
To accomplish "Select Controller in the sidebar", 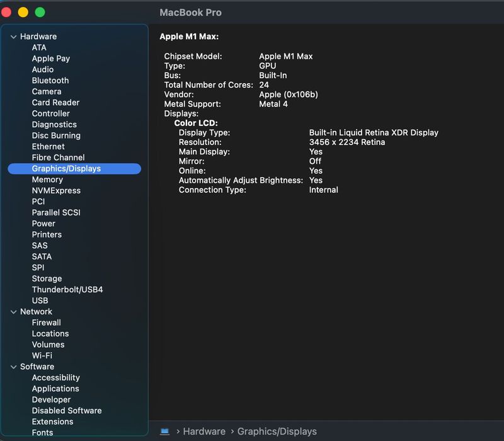I will tap(51, 113).
